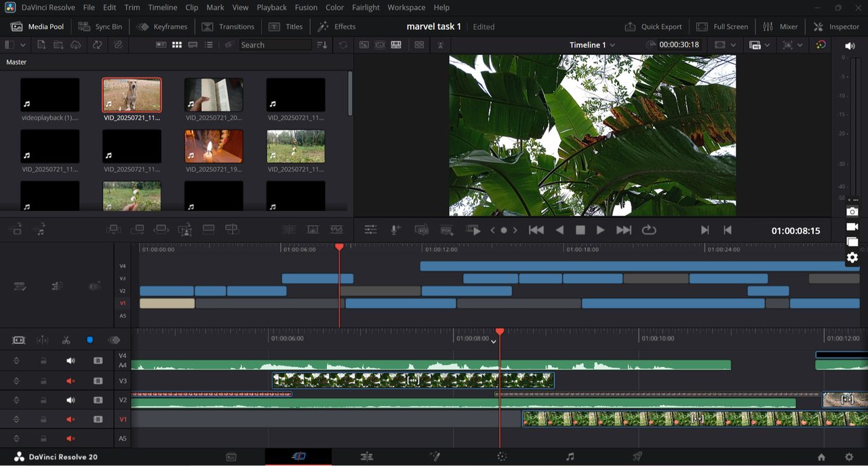Play the timeline in reverse
The width and height of the screenshot is (868, 466).
point(559,230)
